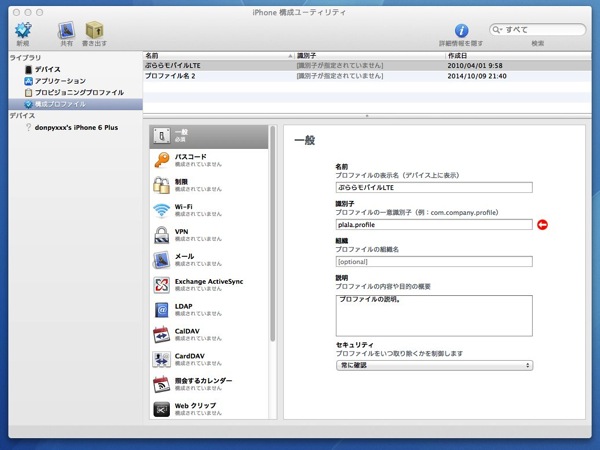
Task: Click the 新規 (New) toolbar icon
Action: pos(23,31)
